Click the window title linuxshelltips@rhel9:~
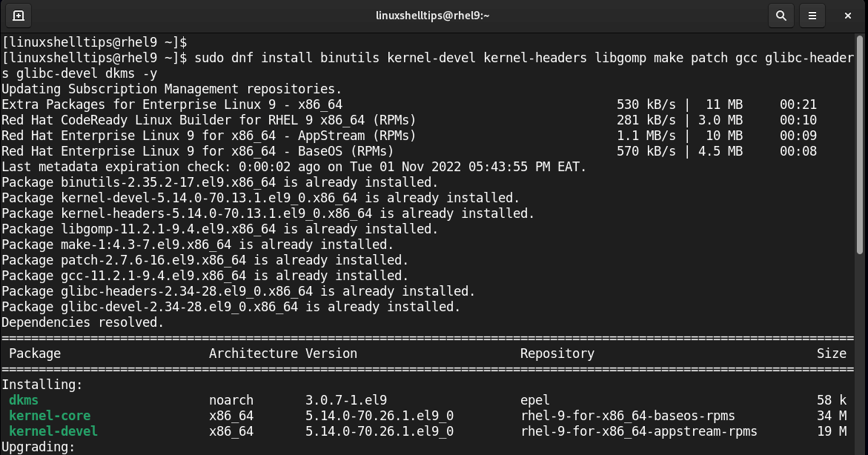868x455 pixels. point(434,15)
